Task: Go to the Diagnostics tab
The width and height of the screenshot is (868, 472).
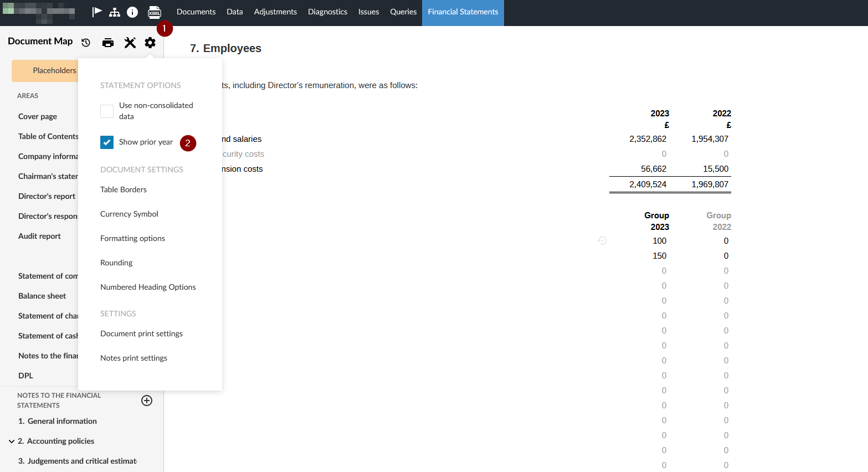Action: tap(327, 12)
